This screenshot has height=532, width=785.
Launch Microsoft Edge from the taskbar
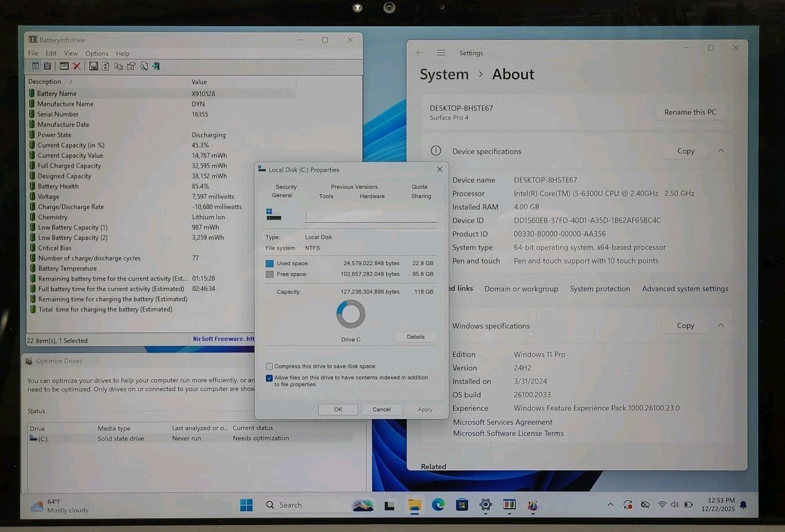click(x=438, y=505)
